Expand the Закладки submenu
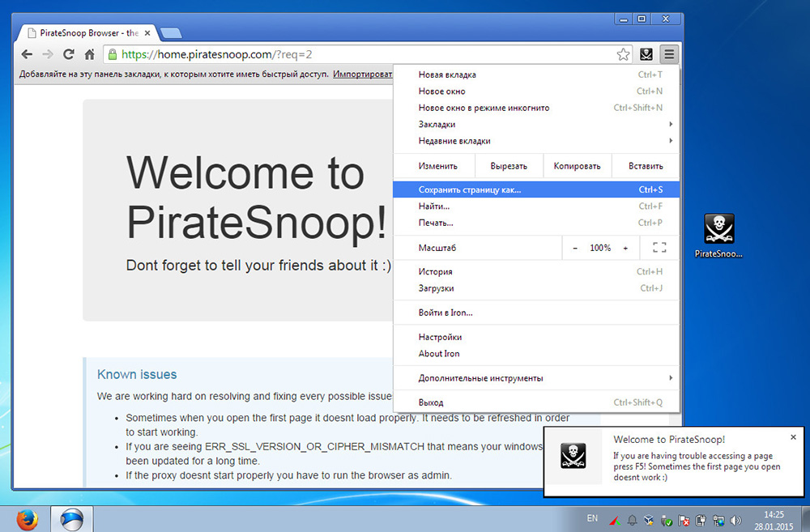 point(536,124)
